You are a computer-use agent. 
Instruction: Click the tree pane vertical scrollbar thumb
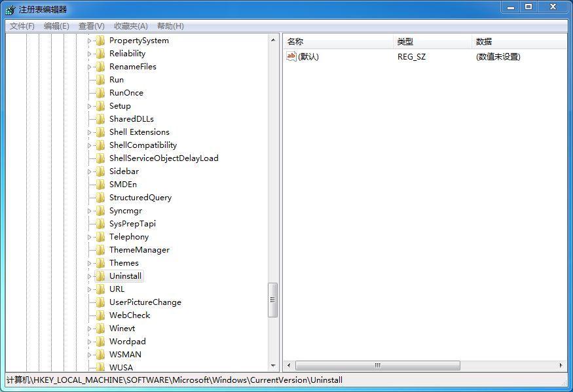273,300
